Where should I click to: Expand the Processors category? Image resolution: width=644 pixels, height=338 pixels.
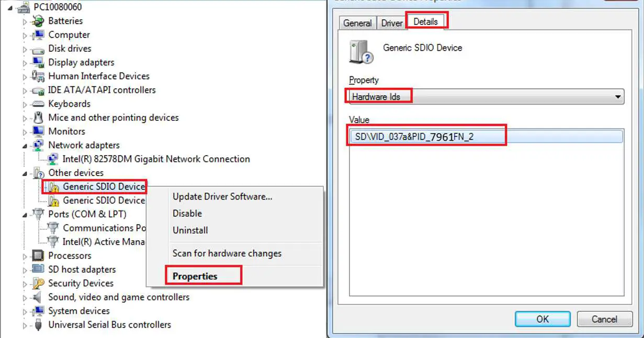(x=24, y=255)
